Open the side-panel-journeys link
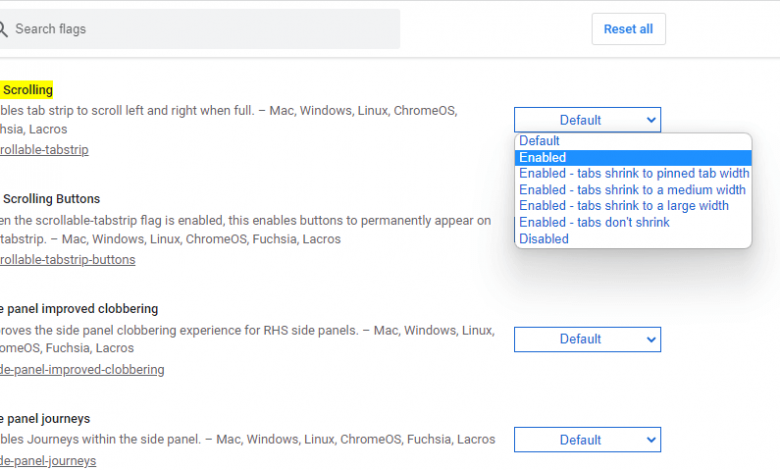The height and width of the screenshot is (470, 780). click(x=48, y=461)
